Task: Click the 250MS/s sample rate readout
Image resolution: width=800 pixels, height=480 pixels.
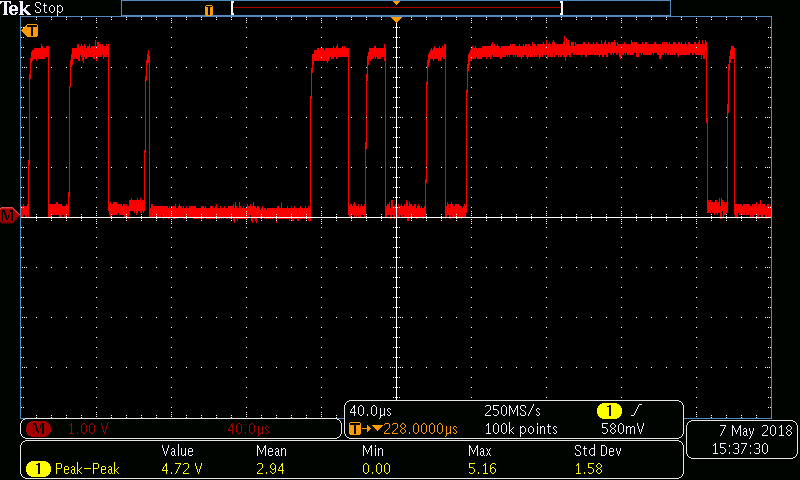Action: [x=512, y=411]
